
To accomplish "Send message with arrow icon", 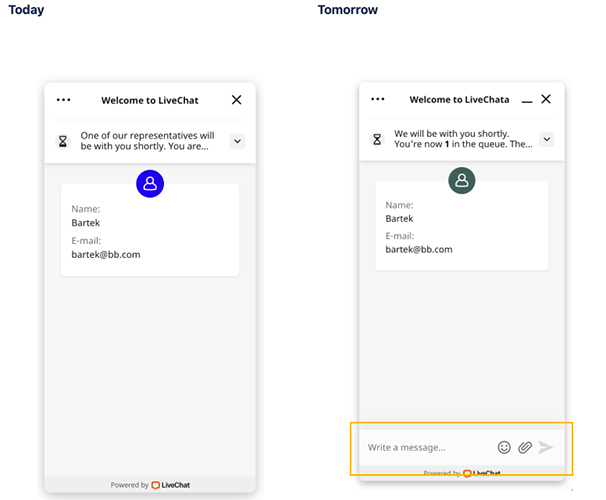I will [545, 447].
